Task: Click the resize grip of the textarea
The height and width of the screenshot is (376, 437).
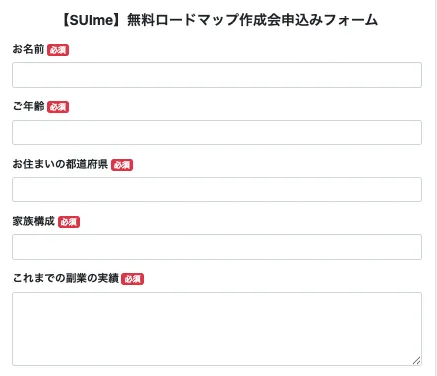Action: pyautogui.click(x=417, y=361)
